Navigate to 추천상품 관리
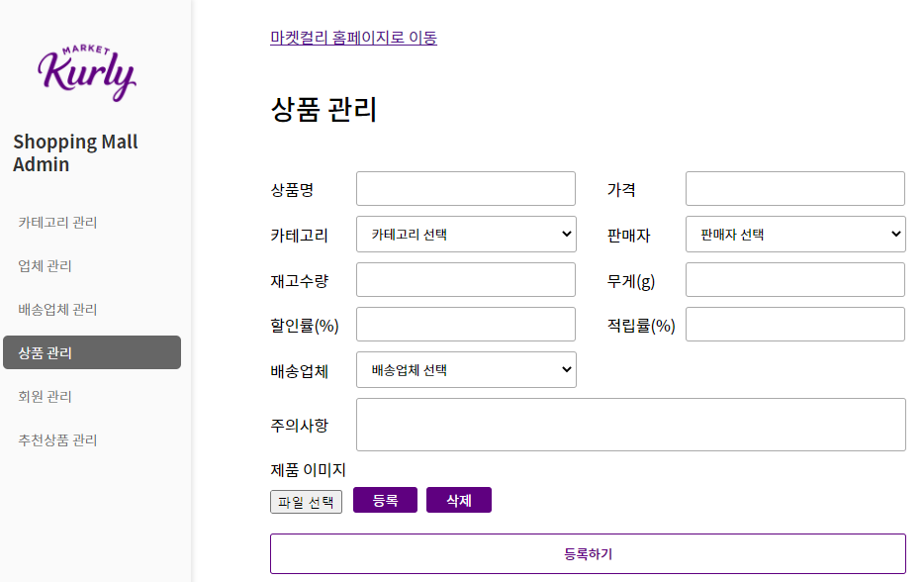The width and height of the screenshot is (924, 582). pos(57,439)
